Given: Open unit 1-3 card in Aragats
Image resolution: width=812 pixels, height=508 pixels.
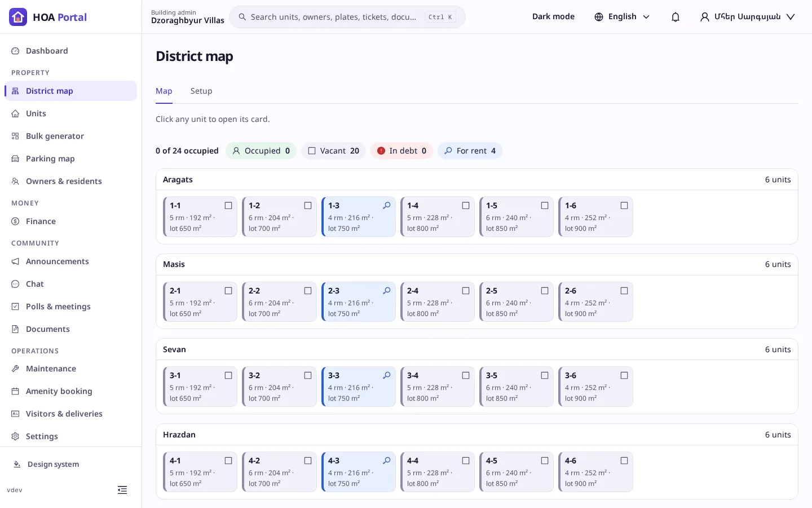Looking at the screenshot, I should [x=359, y=217].
